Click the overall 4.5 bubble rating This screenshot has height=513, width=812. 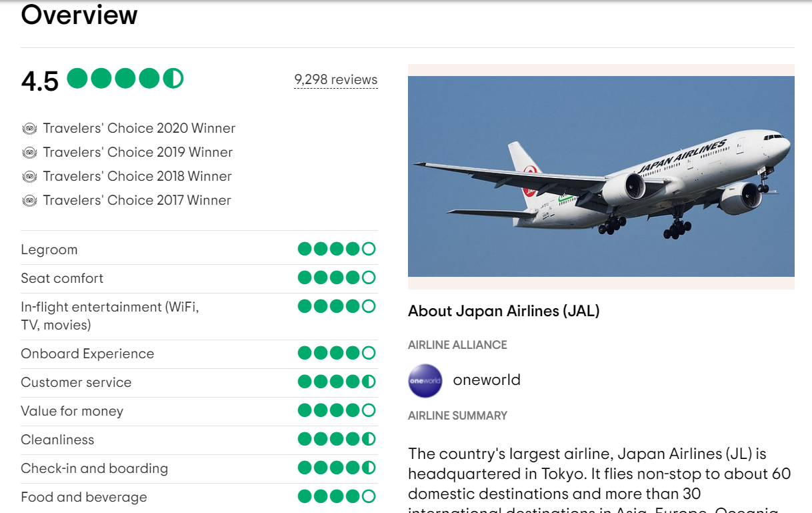[x=125, y=79]
